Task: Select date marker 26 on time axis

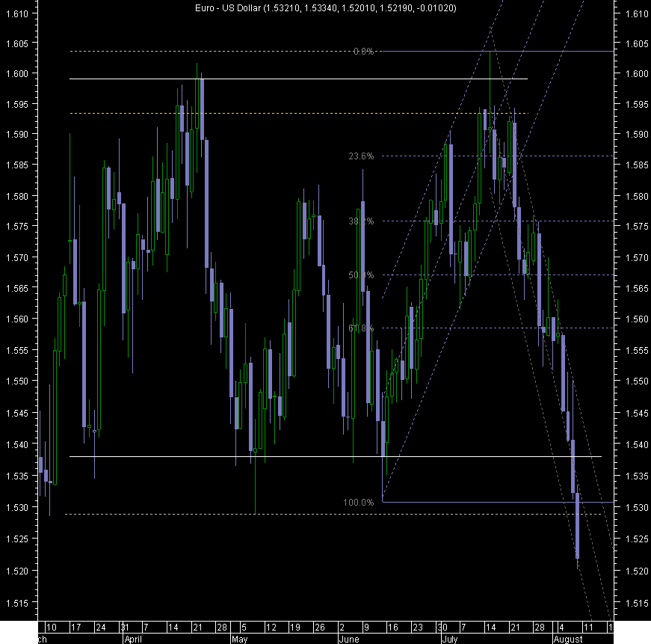Action: click(x=320, y=628)
